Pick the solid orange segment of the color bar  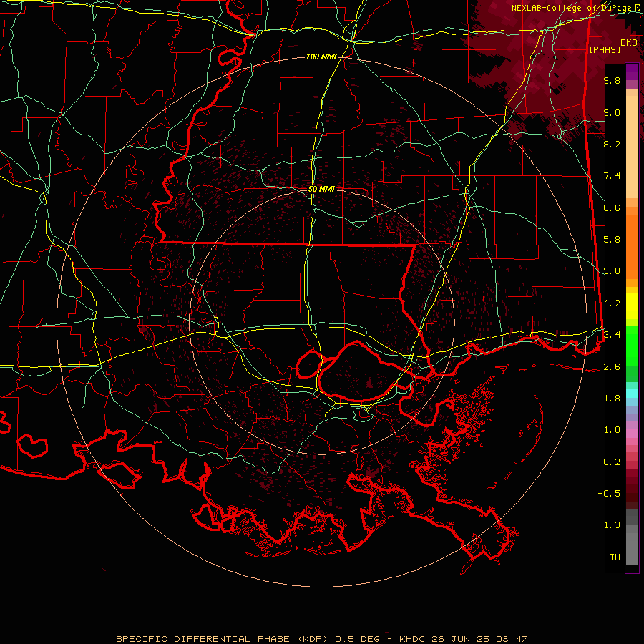[x=632, y=247]
